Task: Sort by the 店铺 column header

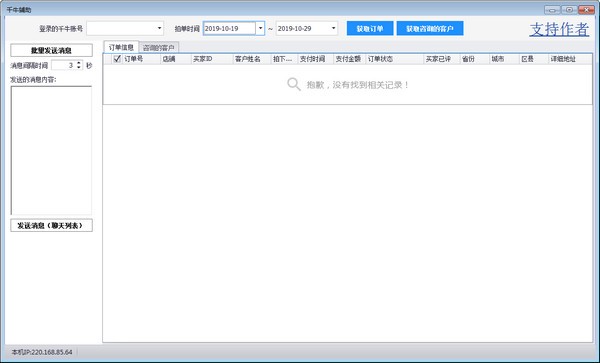Action: pos(176,59)
